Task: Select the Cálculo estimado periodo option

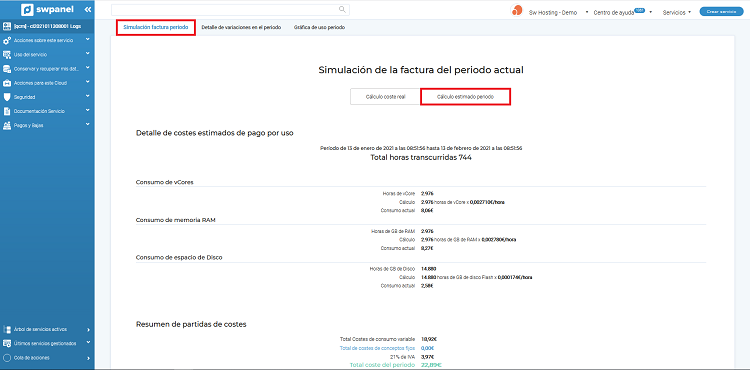Action: (x=465, y=97)
